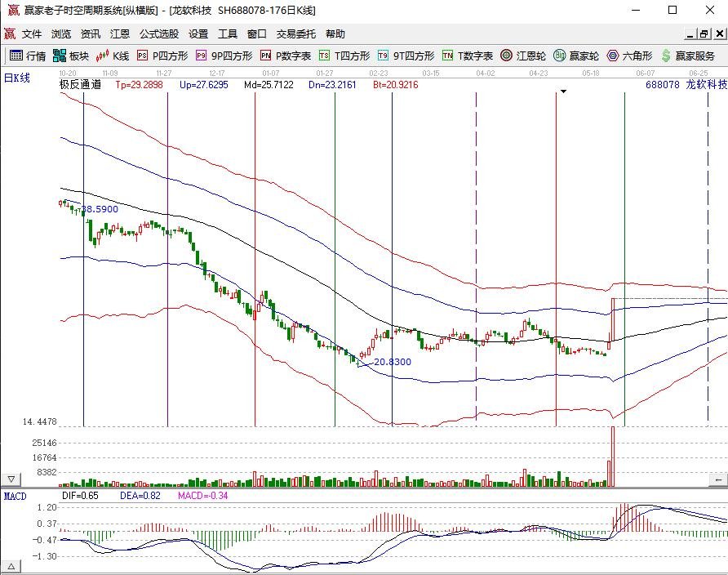Select the Dn=23.2161 channel value

(x=332, y=84)
